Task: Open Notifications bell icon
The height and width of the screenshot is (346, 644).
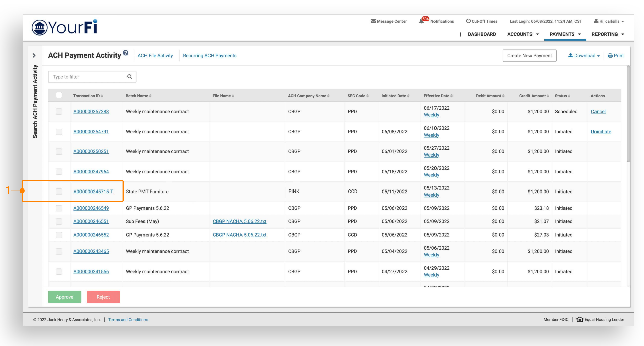Action: point(422,21)
